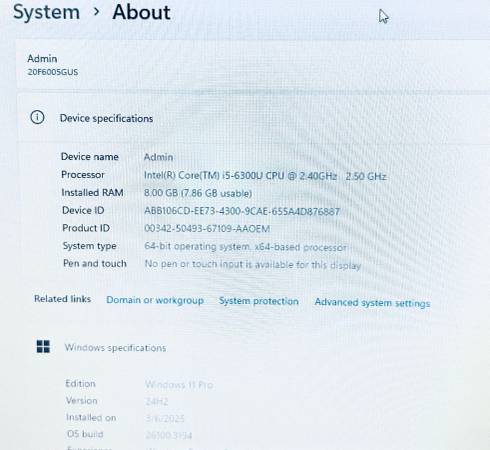Click the Device specifications info icon
The image size is (490, 450).
[x=37, y=117]
